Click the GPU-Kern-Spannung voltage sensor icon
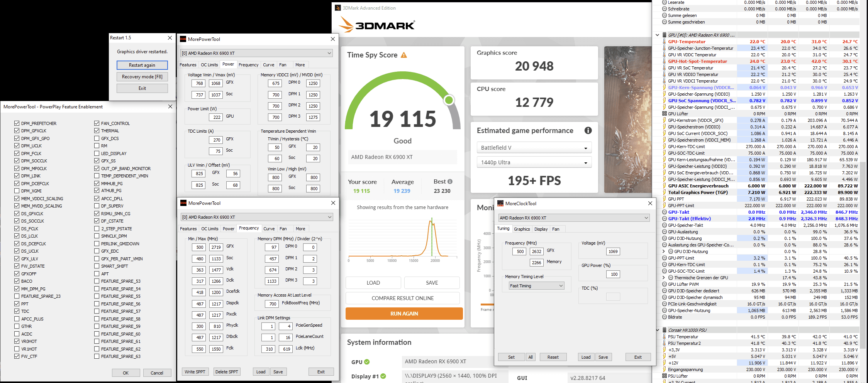The width and height of the screenshot is (868, 383). tap(665, 88)
